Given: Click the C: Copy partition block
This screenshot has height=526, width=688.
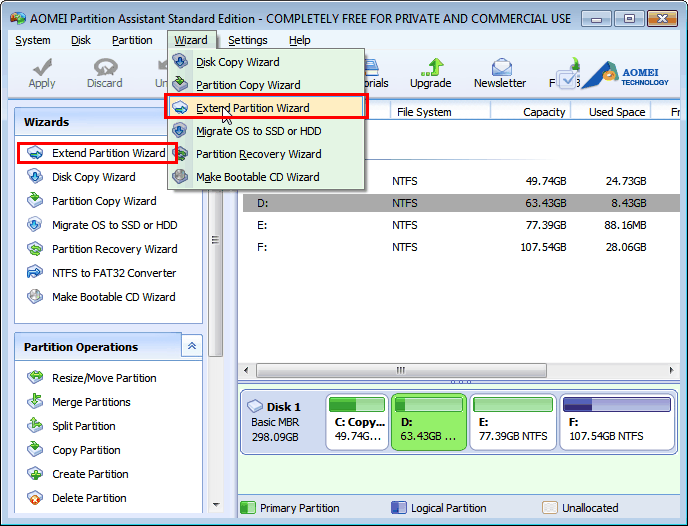Looking at the screenshot, I should coord(357,422).
